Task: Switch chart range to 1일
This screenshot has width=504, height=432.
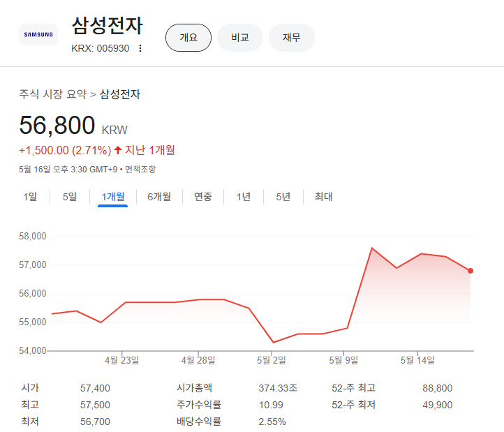Action: pyautogui.click(x=30, y=197)
